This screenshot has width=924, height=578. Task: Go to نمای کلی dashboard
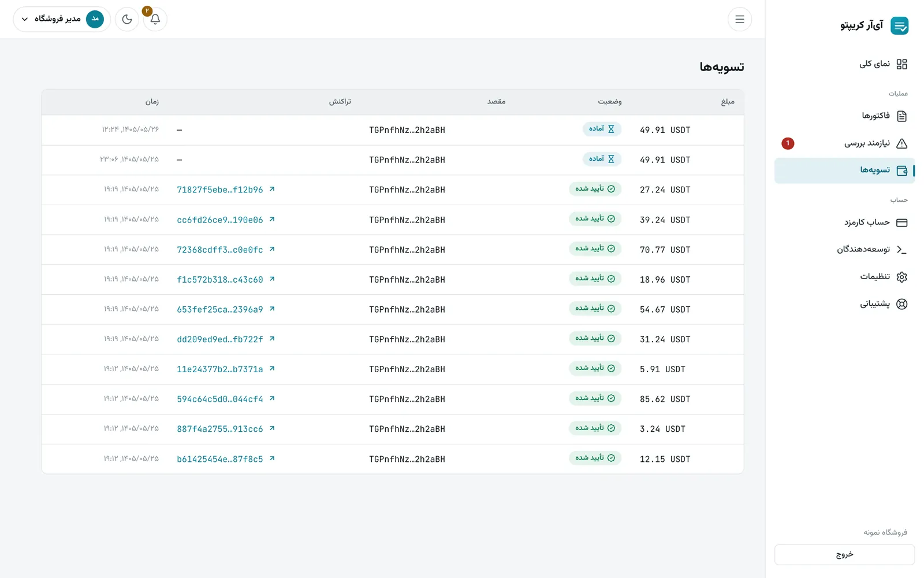[x=844, y=64]
